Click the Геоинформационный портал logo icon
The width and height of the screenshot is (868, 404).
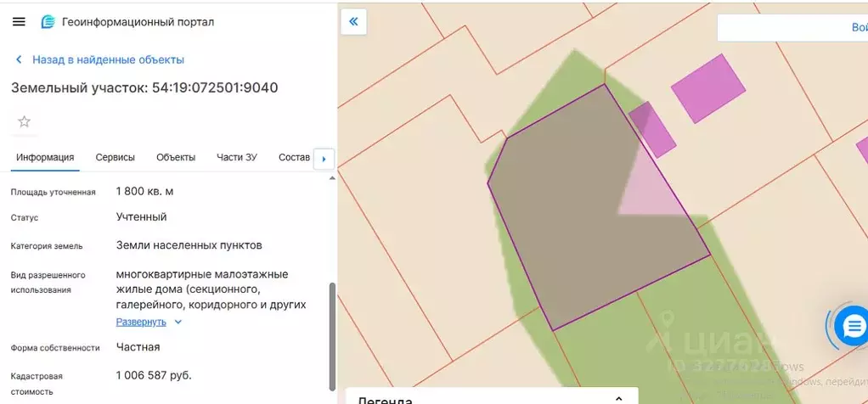click(x=48, y=22)
